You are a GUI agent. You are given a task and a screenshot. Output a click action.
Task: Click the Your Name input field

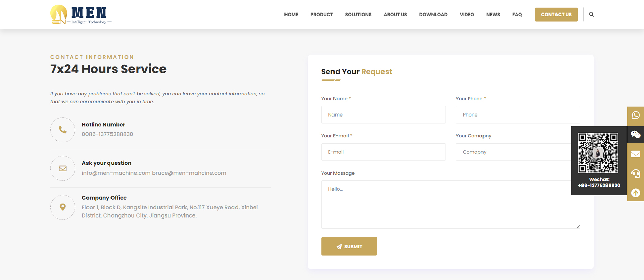pos(383,115)
